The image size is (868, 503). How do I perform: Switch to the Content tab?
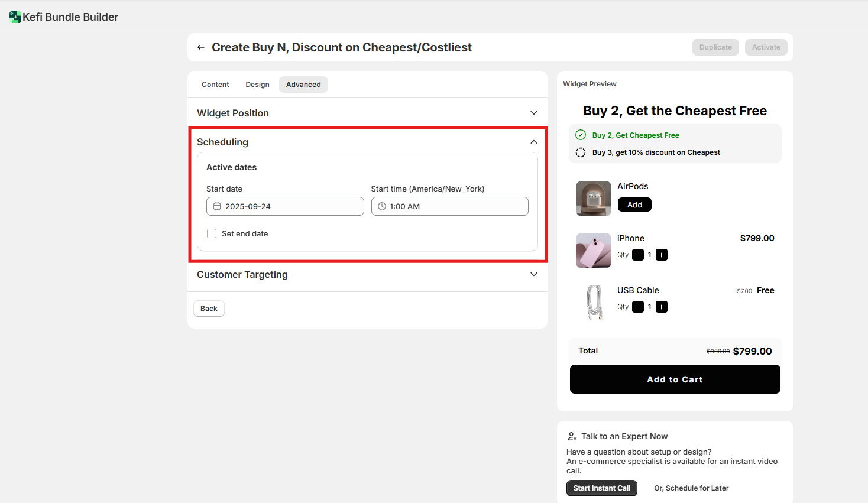click(215, 85)
